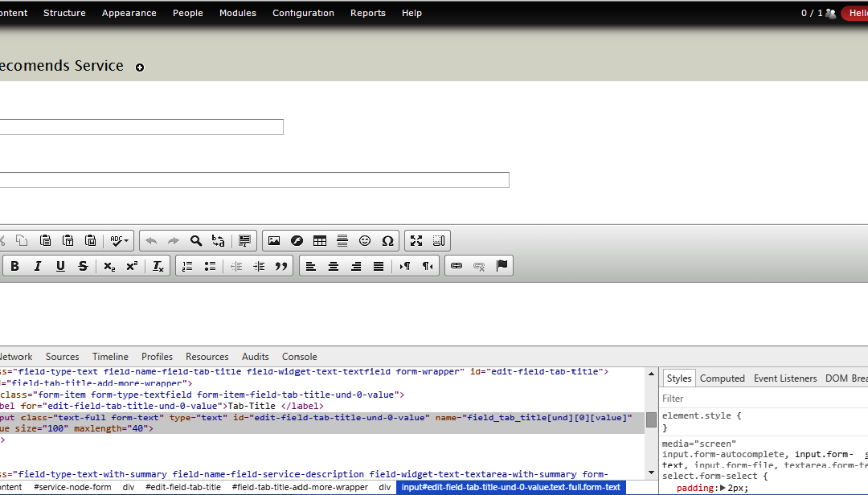This screenshot has height=495, width=868.
Task: Align text left
Action: pos(310,266)
